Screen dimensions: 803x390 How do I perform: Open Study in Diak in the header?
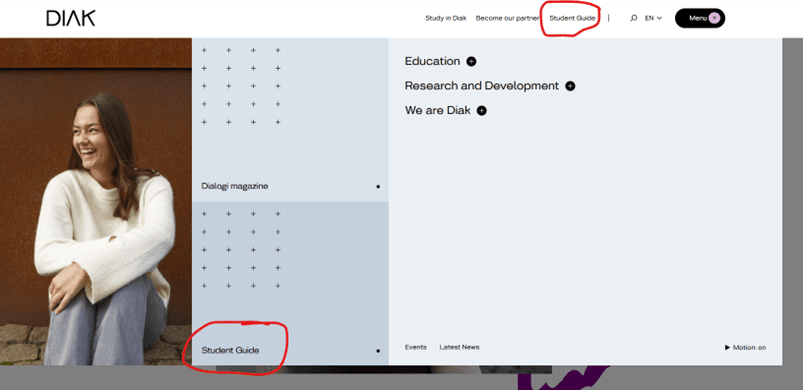pyautogui.click(x=446, y=18)
